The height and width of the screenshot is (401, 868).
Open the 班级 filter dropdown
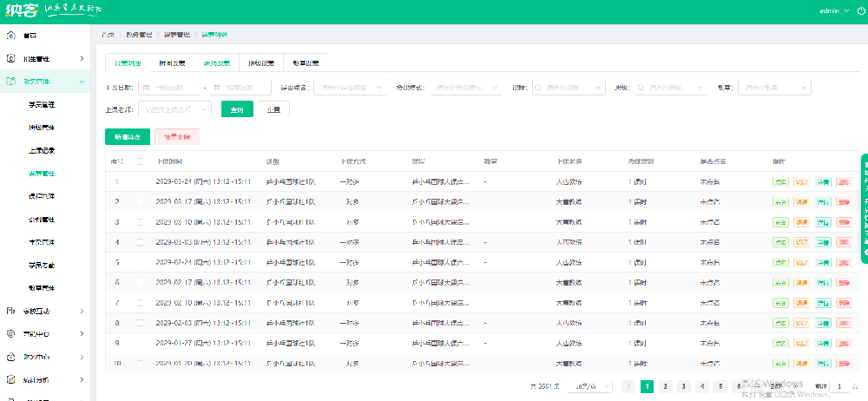(x=671, y=87)
